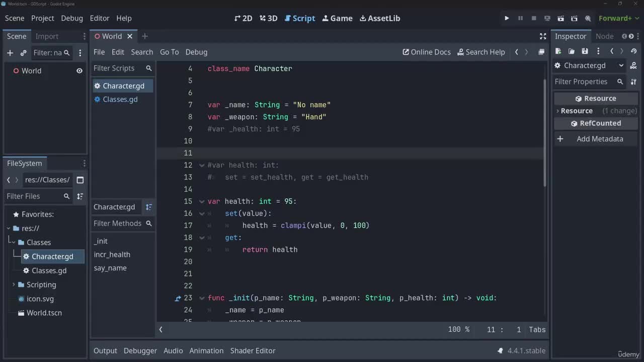Viewport: 644px width, 362px height.
Task: Add a new scene tab
Action: pyautogui.click(x=145, y=36)
